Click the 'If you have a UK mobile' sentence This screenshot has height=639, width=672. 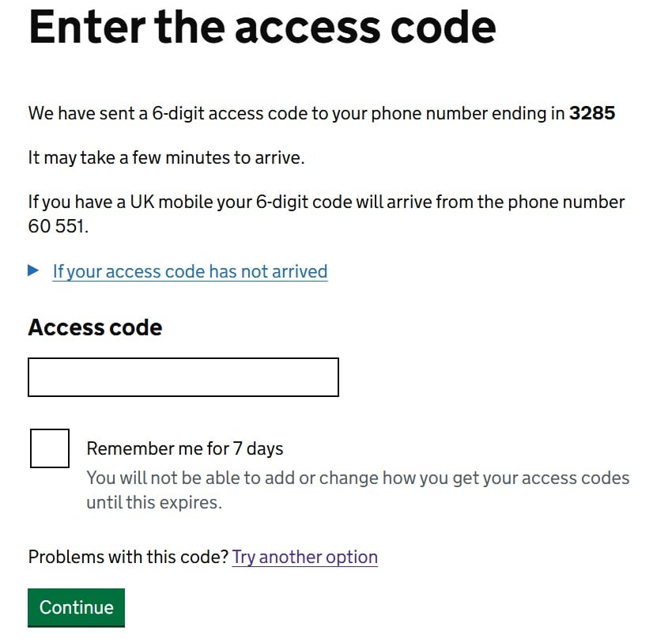(326, 202)
